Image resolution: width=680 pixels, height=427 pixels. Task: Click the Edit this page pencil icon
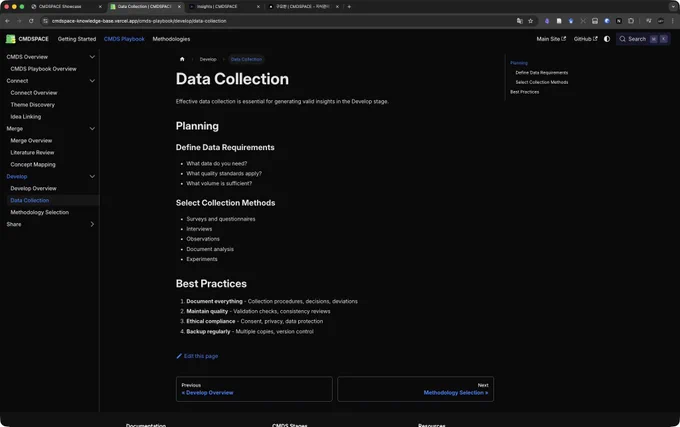click(x=179, y=356)
